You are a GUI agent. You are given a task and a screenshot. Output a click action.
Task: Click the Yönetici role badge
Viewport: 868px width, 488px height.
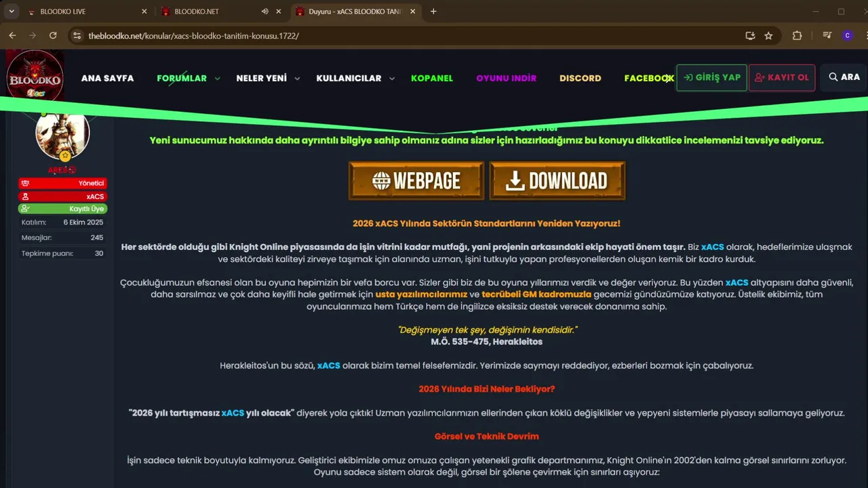click(62, 183)
